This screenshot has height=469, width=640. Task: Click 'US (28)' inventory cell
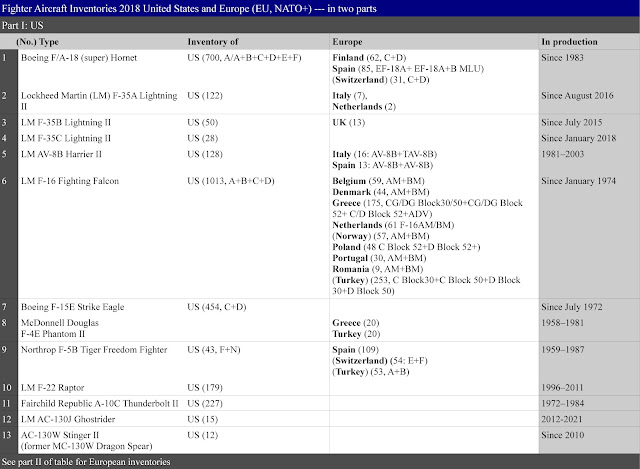(202, 138)
